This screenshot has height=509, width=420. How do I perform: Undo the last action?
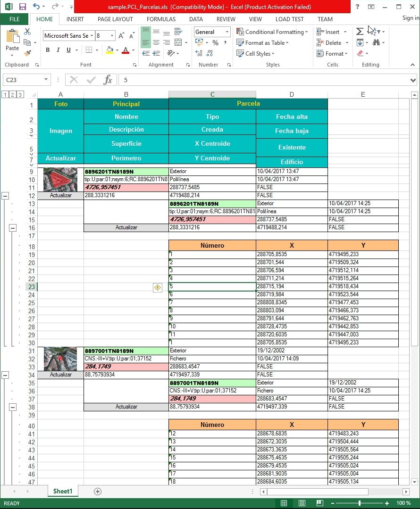point(36,7)
